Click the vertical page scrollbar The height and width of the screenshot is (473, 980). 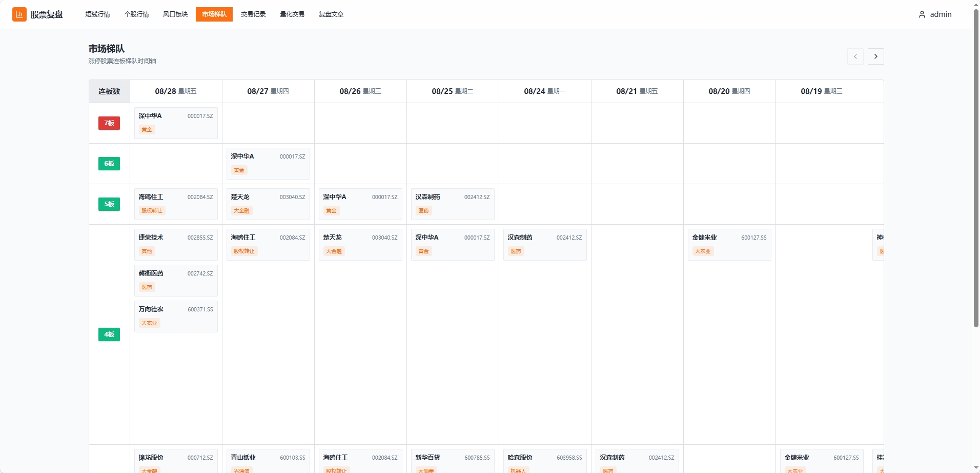(x=976, y=168)
